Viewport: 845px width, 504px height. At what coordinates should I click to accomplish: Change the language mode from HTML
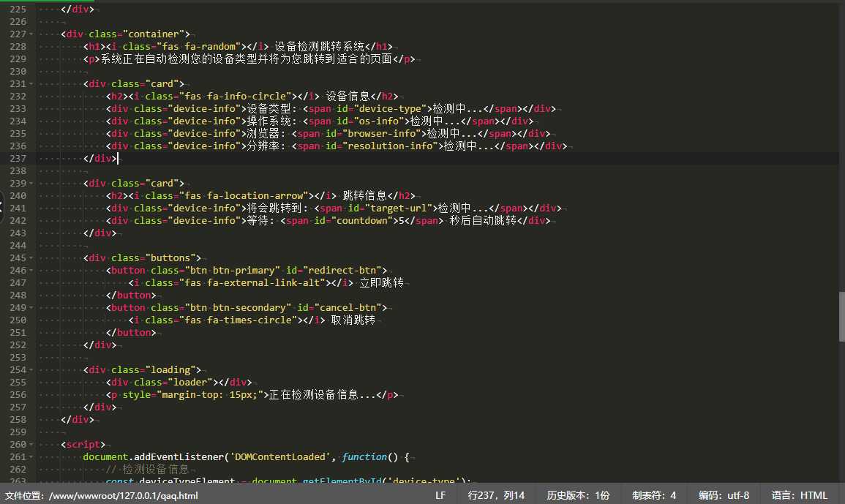[x=799, y=495]
